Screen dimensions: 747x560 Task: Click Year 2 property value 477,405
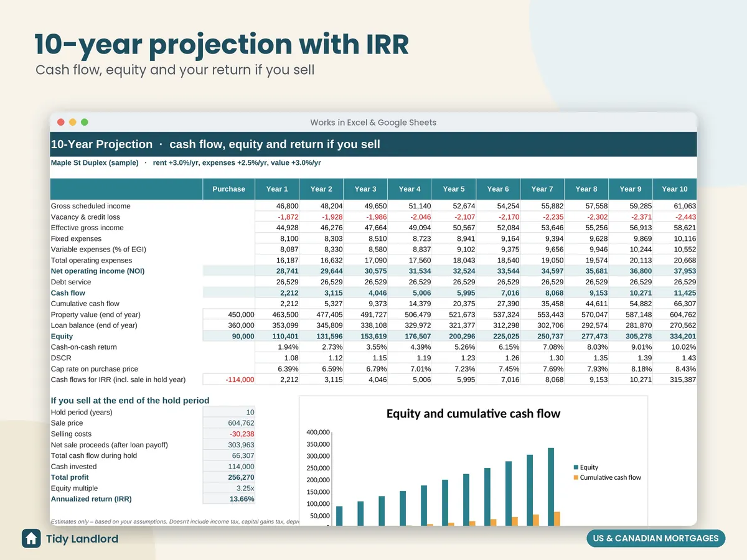321,315
